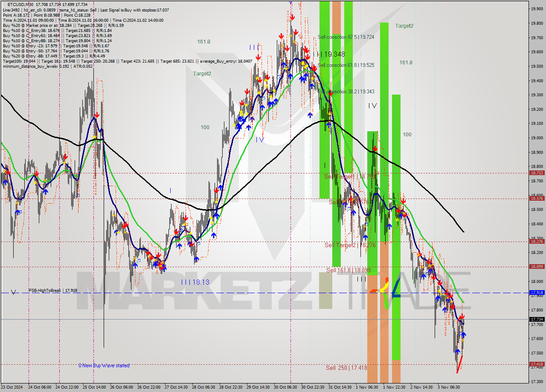Click 'Sell correction 38.2 | 19.343' label
The width and height of the screenshot is (546, 392).
click(346, 92)
